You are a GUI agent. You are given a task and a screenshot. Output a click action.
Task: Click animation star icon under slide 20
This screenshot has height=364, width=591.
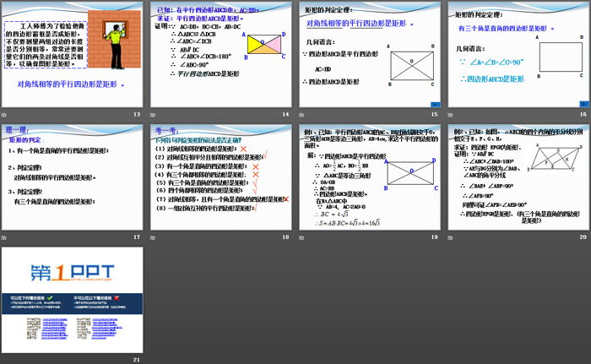(450, 237)
